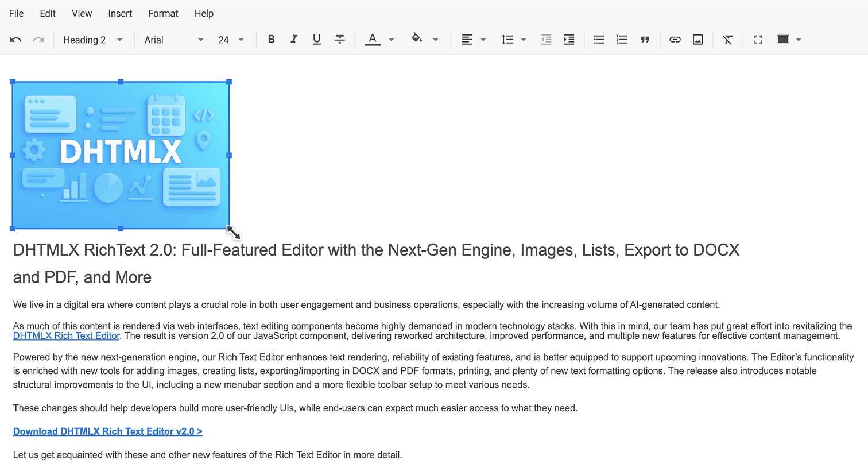Click heading line 'and PDF, and More'
The width and height of the screenshot is (868, 471).
point(82,277)
